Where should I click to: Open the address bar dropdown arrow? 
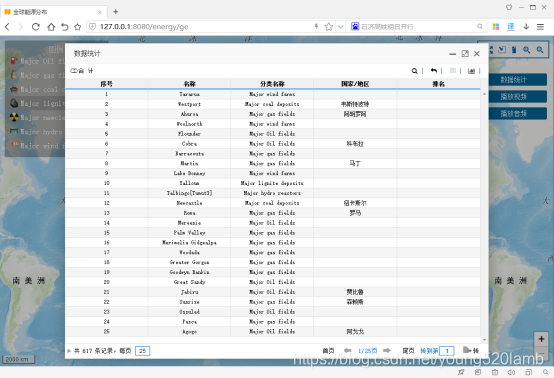tap(341, 26)
